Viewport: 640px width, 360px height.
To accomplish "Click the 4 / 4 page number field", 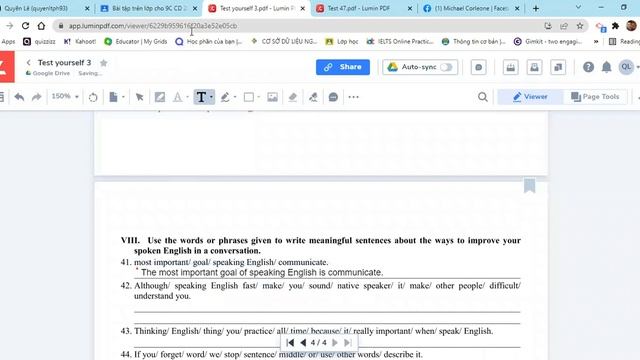I will (x=318, y=342).
